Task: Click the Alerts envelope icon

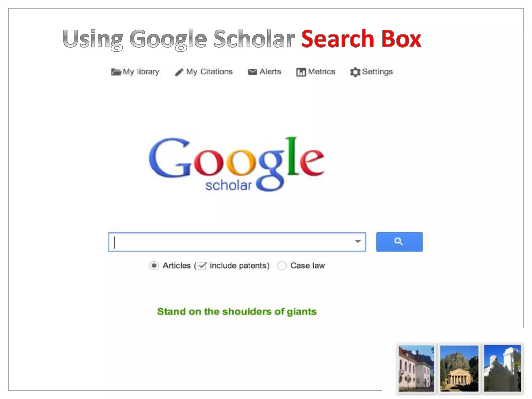Action: click(252, 72)
